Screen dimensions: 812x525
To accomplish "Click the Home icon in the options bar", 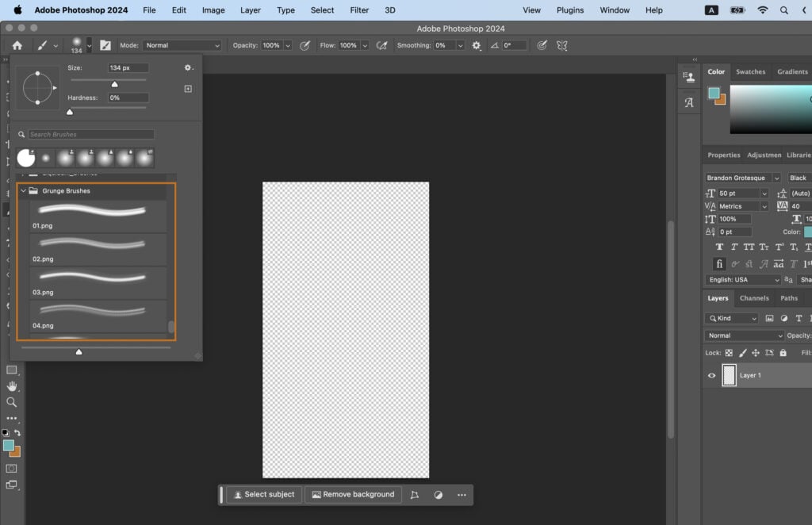I will [16, 45].
